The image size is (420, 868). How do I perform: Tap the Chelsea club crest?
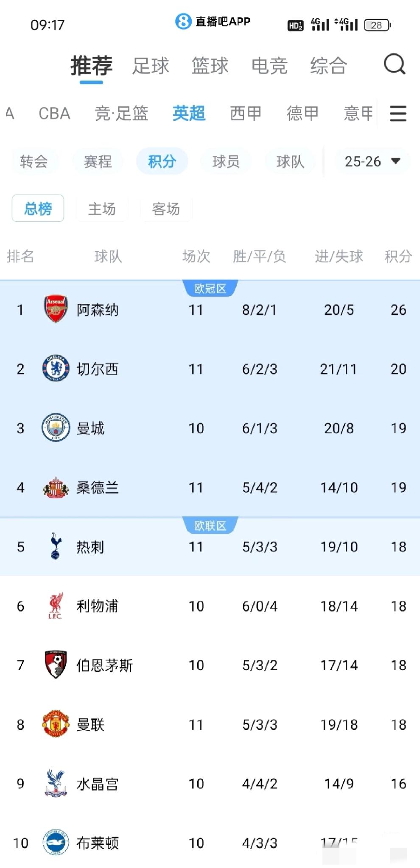(x=56, y=369)
